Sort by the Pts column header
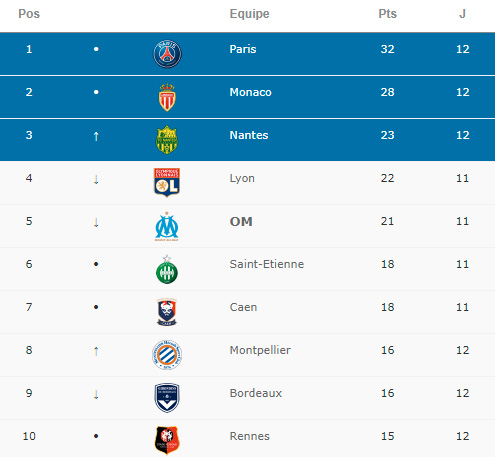 coord(387,14)
